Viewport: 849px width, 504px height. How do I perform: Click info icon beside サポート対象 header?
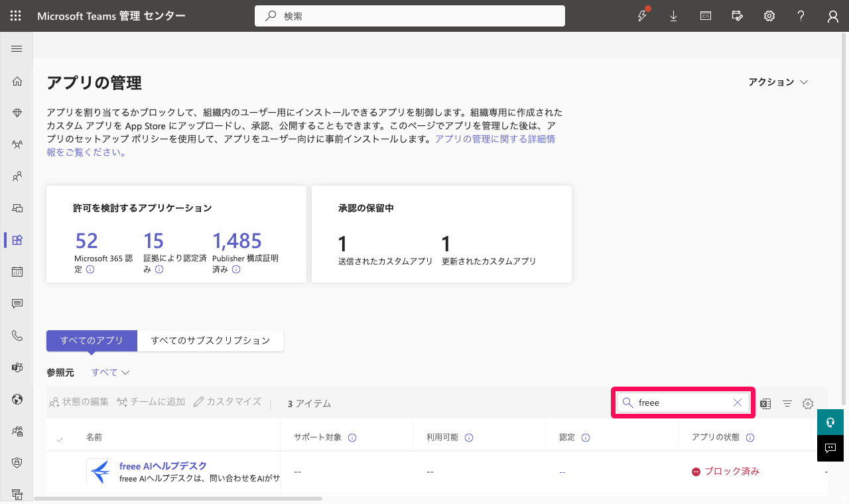tap(352, 438)
